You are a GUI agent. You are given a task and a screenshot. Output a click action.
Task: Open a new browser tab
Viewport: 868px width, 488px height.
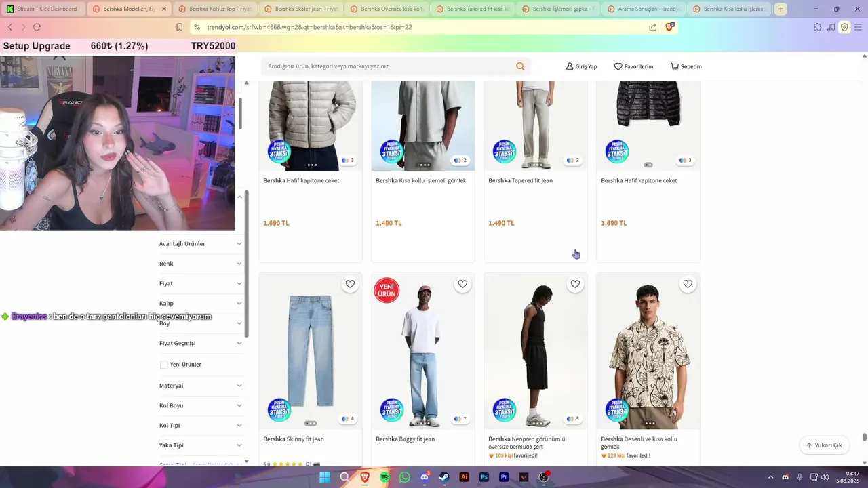781,9
